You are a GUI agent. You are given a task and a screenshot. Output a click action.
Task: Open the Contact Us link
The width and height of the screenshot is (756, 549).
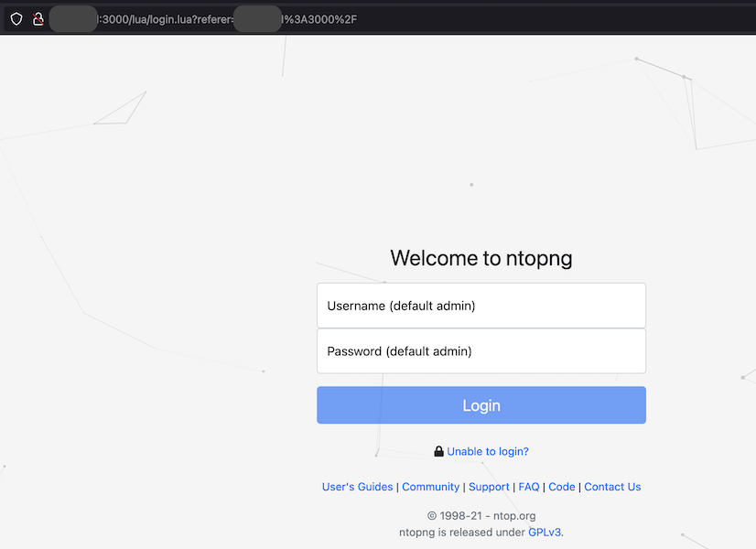(612, 487)
